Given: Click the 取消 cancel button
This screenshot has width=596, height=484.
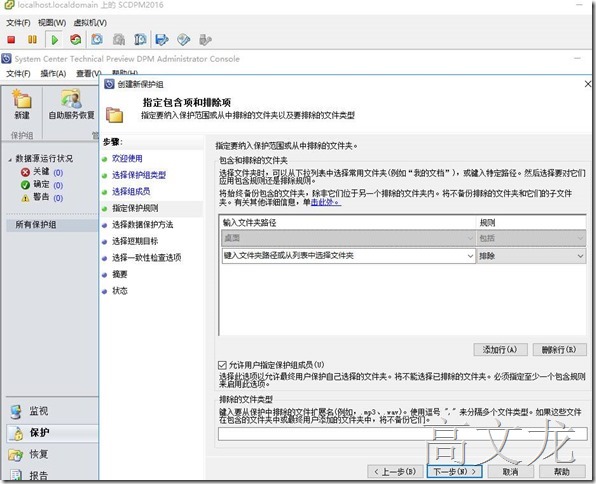Looking at the screenshot, I should (510, 471).
